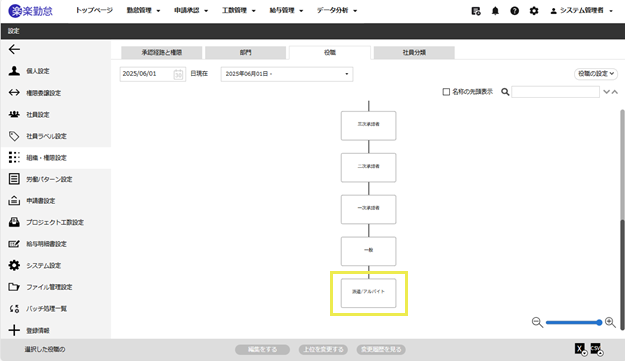Open 社員ラベル設定 tag icon in sidebar
This screenshot has width=625, height=361.
(14, 136)
